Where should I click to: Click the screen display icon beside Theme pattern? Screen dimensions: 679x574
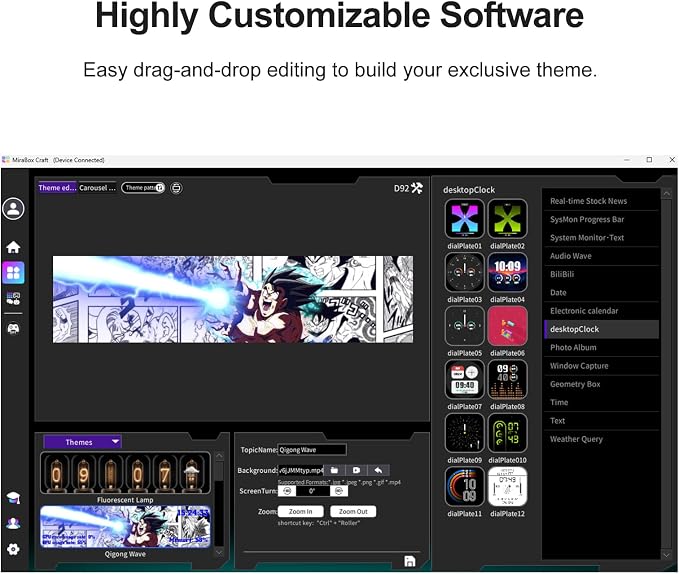point(176,188)
